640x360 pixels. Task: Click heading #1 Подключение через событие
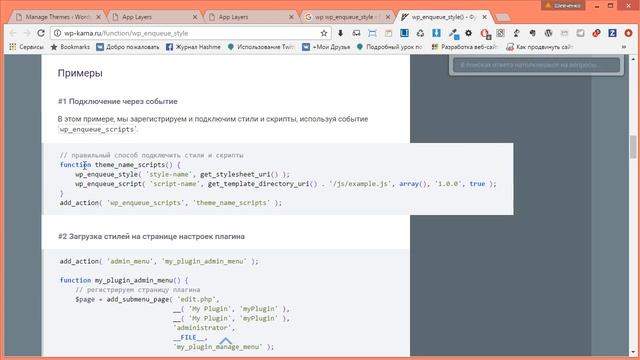pyautogui.click(x=118, y=102)
